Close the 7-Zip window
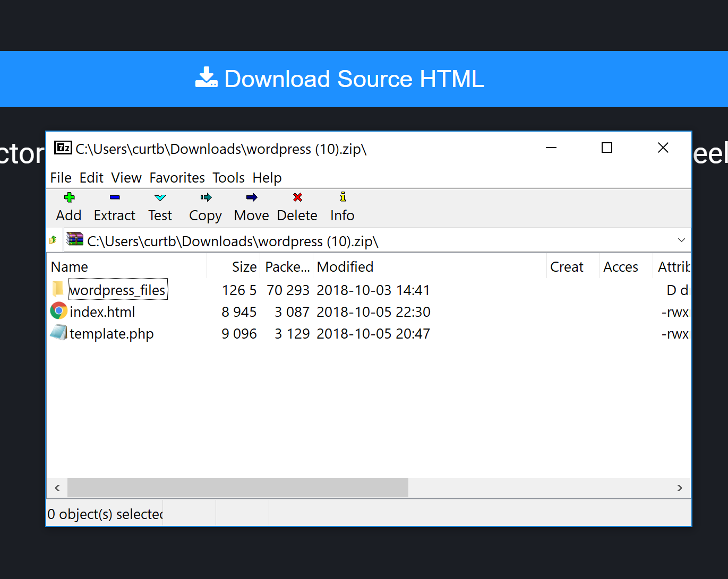Image resolution: width=728 pixels, height=579 pixels. tap(663, 148)
